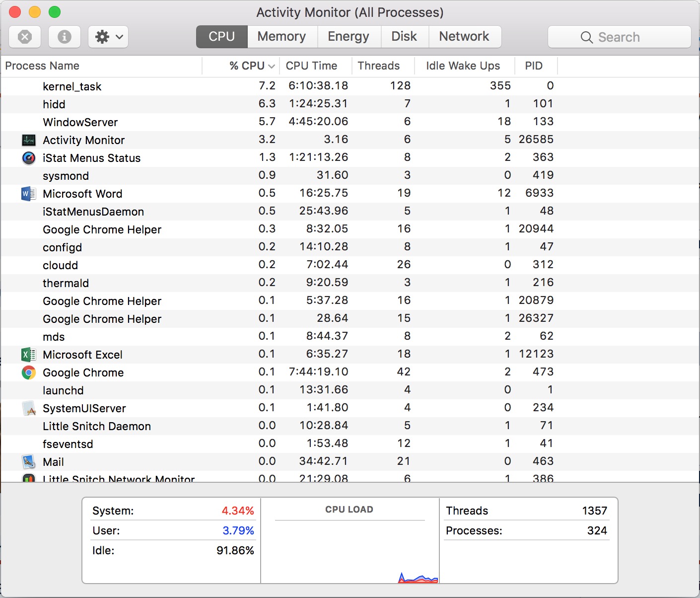Select the SystemUIServer process name

(84, 408)
